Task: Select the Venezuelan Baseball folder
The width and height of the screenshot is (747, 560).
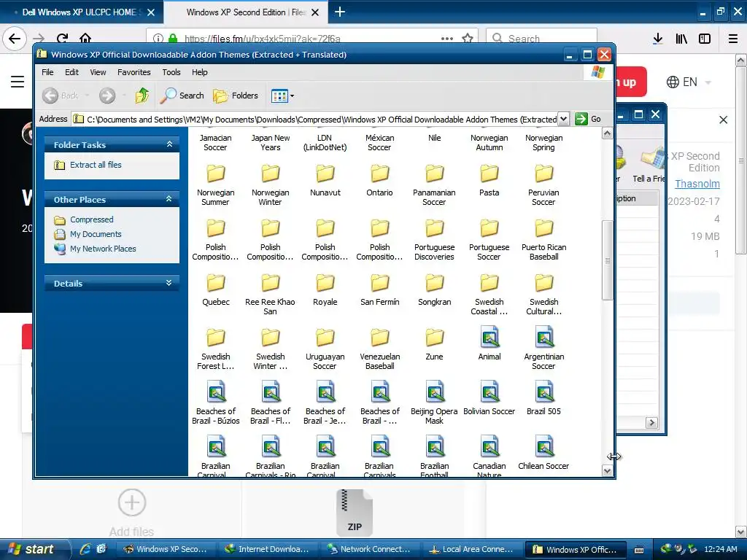Action: 379,349
